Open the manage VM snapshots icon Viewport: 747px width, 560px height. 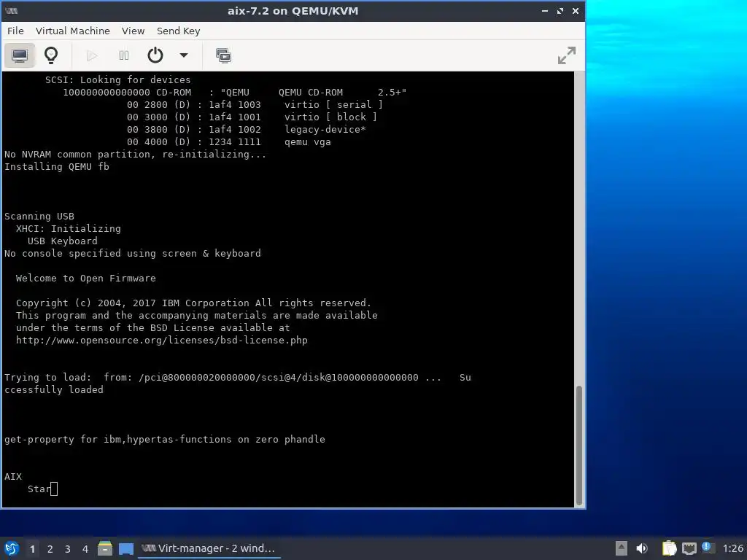223,55
